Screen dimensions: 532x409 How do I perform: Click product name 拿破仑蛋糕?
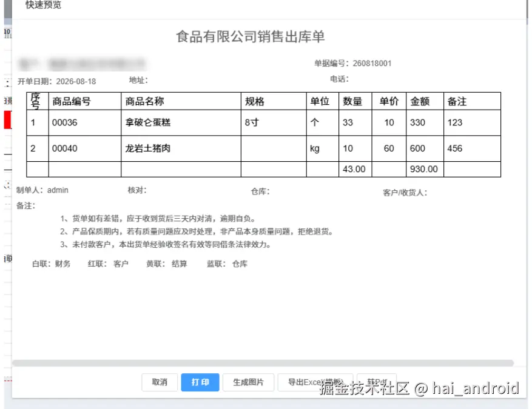(147, 122)
